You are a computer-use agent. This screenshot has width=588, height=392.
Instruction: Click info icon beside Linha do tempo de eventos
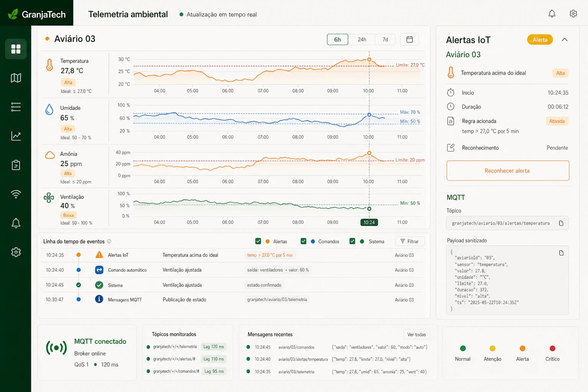(x=109, y=241)
